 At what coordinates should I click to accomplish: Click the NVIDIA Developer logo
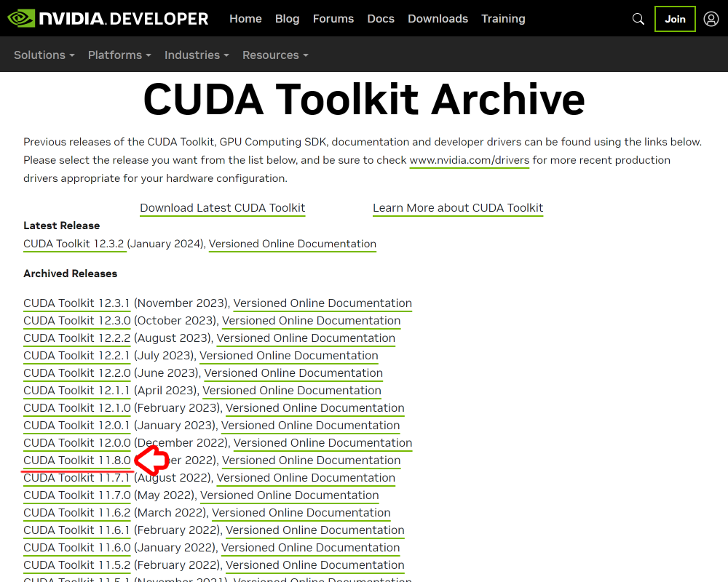tap(108, 18)
